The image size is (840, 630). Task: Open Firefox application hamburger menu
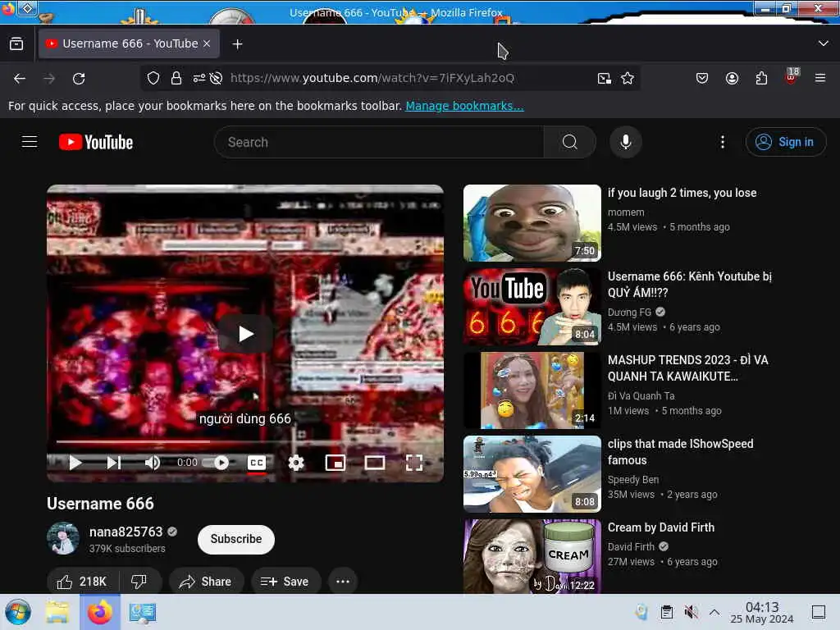[x=819, y=78]
